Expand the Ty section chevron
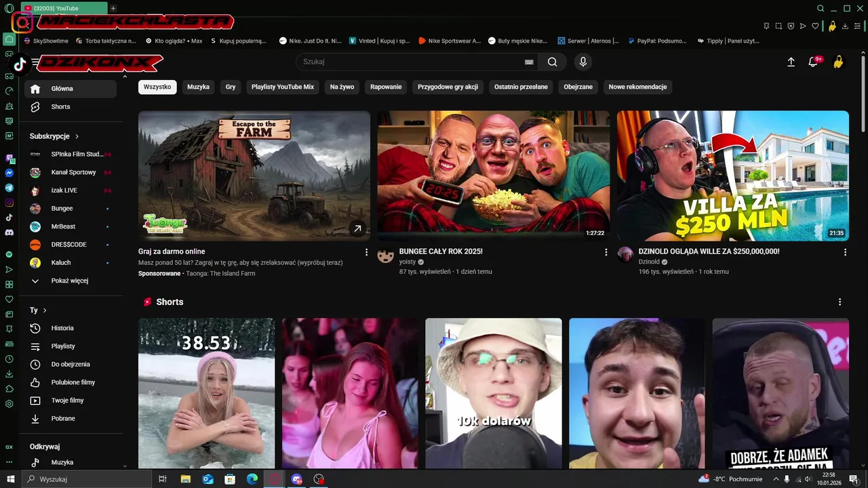 (45, 310)
